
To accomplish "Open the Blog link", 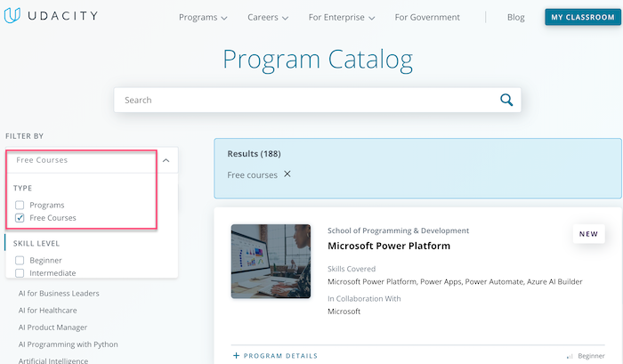I will 515,18.
